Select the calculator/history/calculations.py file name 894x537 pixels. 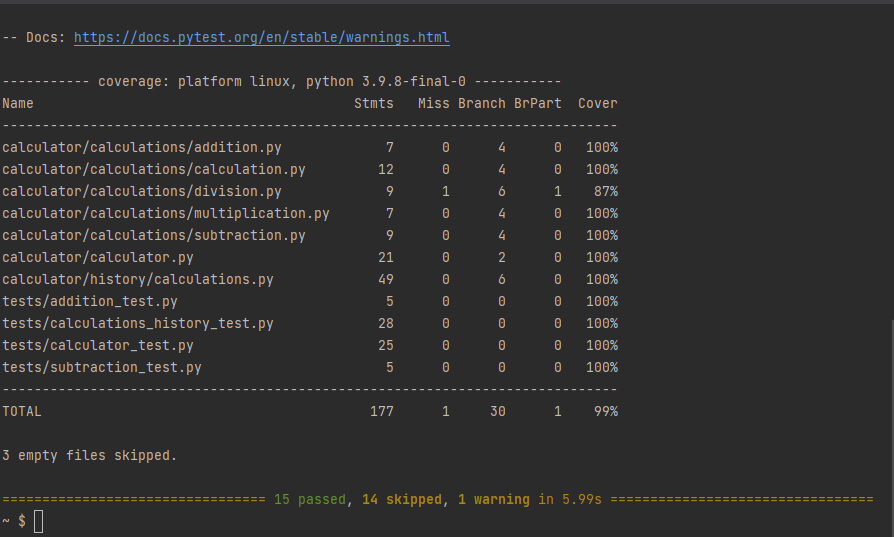(138, 280)
